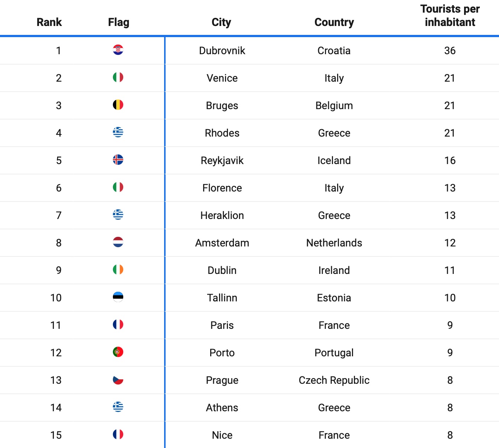This screenshot has width=499, height=448.
Task: Click the Ireland flag icon
Action: tap(118, 269)
